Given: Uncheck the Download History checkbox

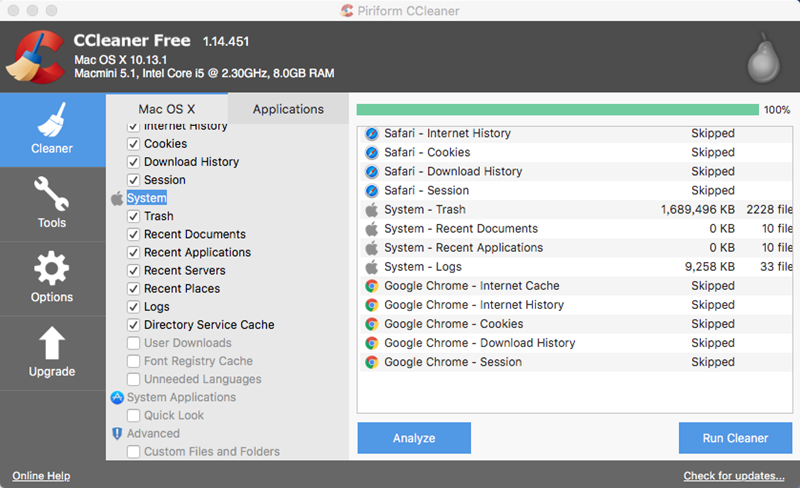Looking at the screenshot, I should coord(133,162).
